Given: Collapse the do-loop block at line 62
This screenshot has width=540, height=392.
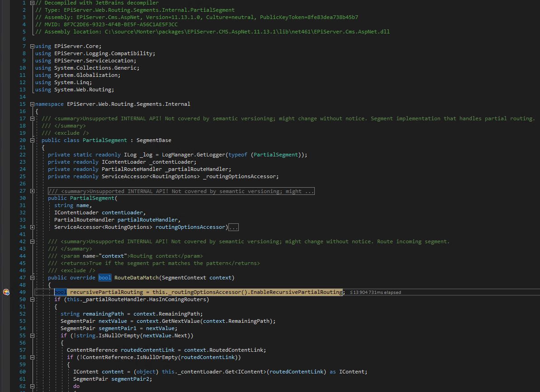Looking at the screenshot, I should point(33,386).
